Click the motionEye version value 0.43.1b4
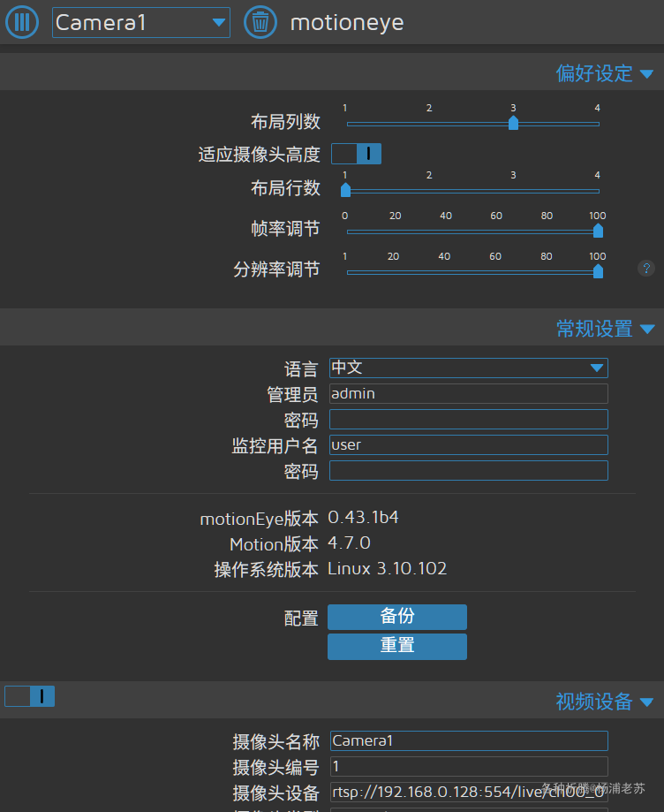The height and width of the screenshot is (812, 664). pos(363,518)
